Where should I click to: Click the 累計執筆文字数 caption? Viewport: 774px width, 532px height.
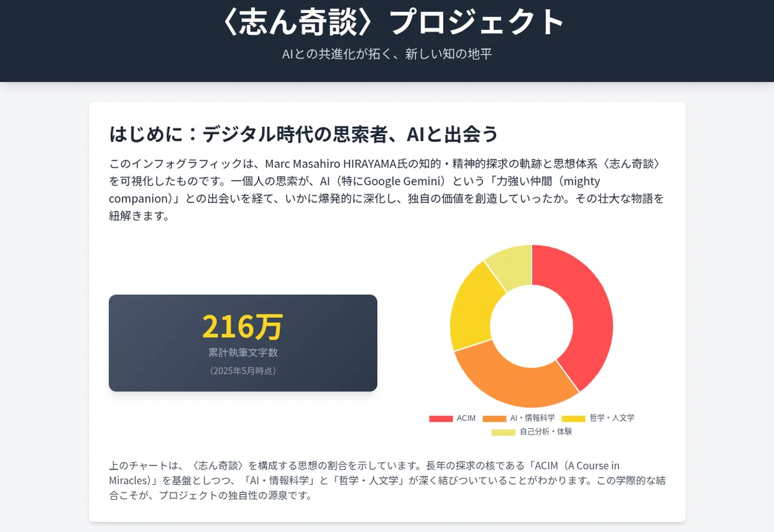pyautogui.click(x=243, y=353)
